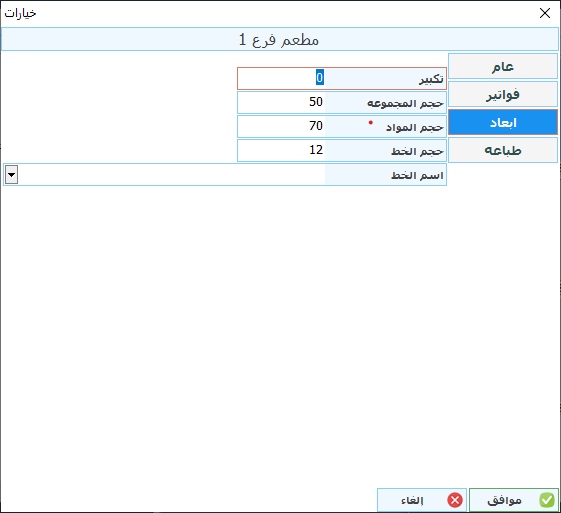Click the حجم الخط value field showing 12

coord(282,150)
